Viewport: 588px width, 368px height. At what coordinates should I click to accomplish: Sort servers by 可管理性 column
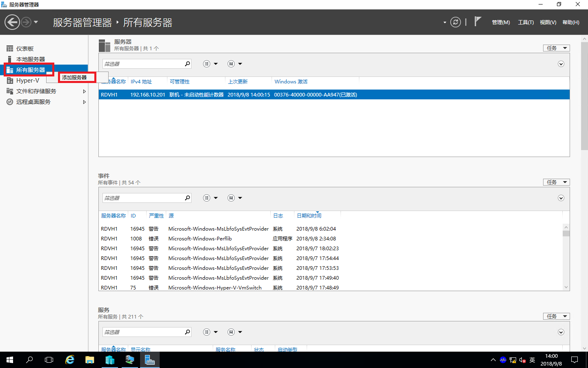180,82
